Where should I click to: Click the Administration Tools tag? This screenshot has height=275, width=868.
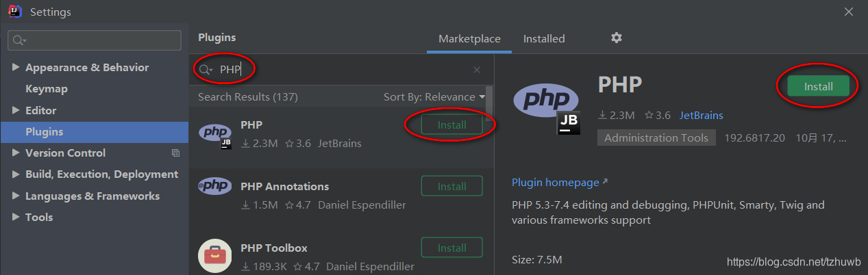tap(656, 137)
